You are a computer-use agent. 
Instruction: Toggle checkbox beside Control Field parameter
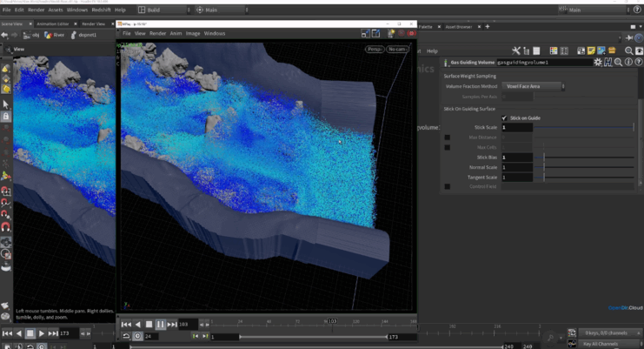[448, 186]
